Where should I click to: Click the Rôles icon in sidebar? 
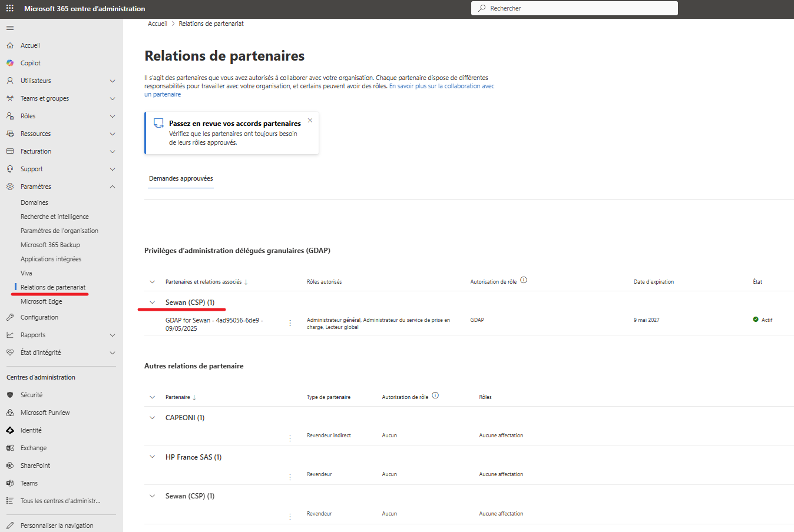(10, 116)
